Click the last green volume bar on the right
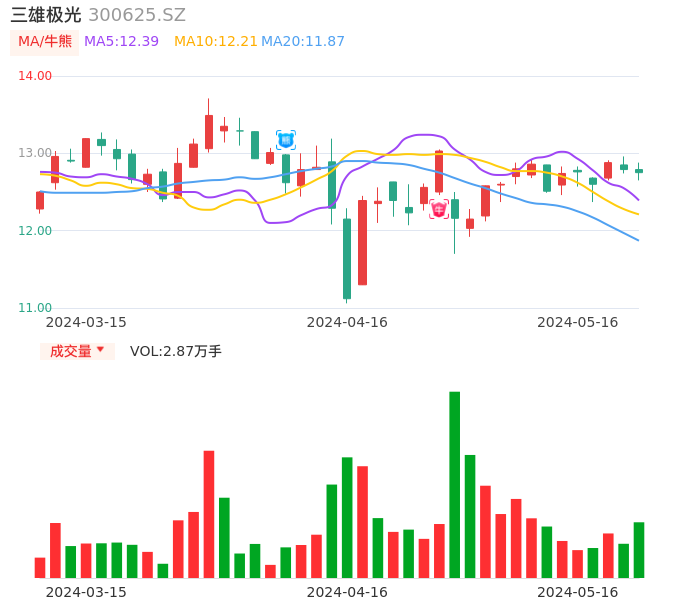The image size is (686, 606). [639, 550]
